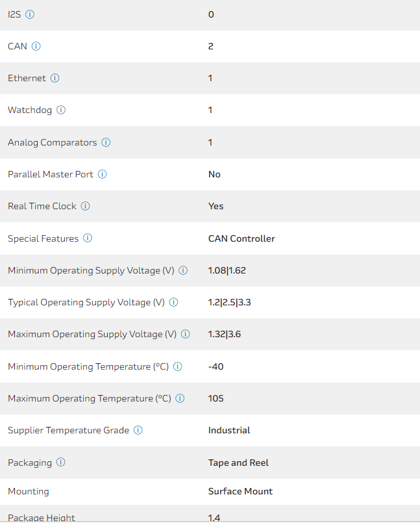
Task: Select the CAN Controller value text
Action: point(241,238)
